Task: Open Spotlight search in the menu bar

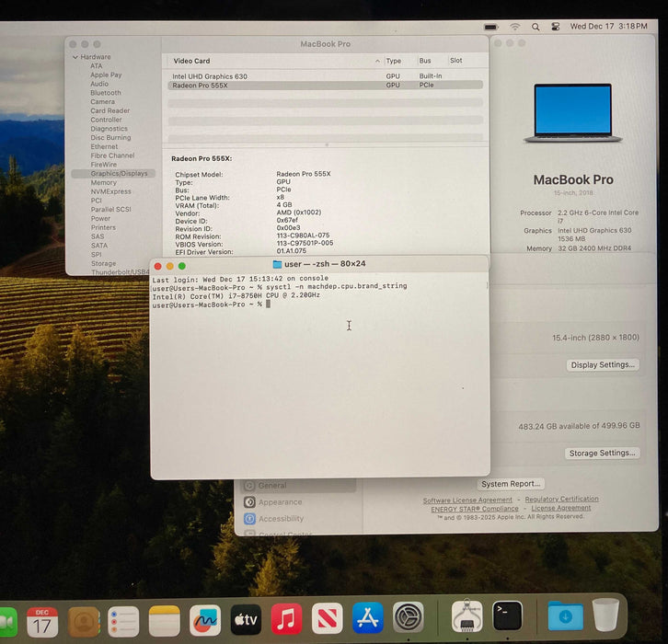Action: tap(536, 27)
